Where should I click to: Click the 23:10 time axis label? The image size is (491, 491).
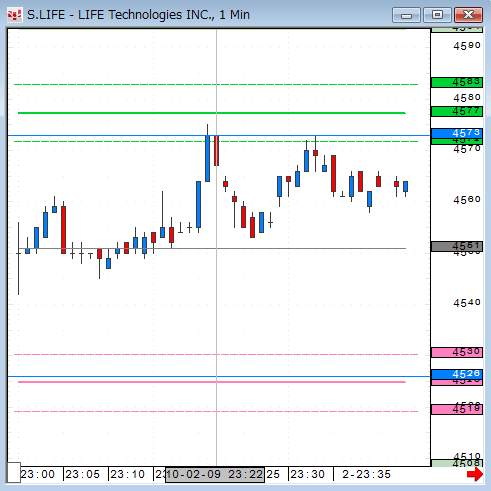click(127, 474)
